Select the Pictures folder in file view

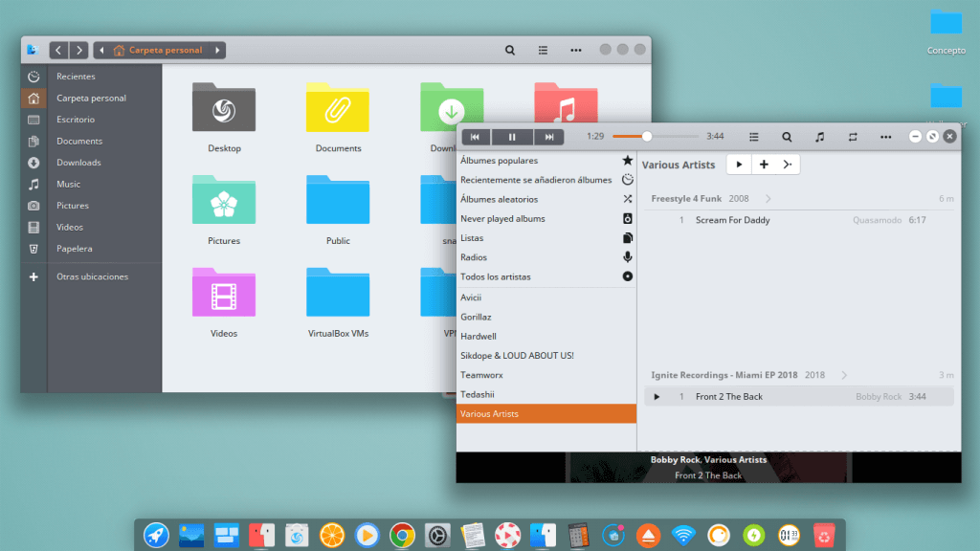click(224, 209)
